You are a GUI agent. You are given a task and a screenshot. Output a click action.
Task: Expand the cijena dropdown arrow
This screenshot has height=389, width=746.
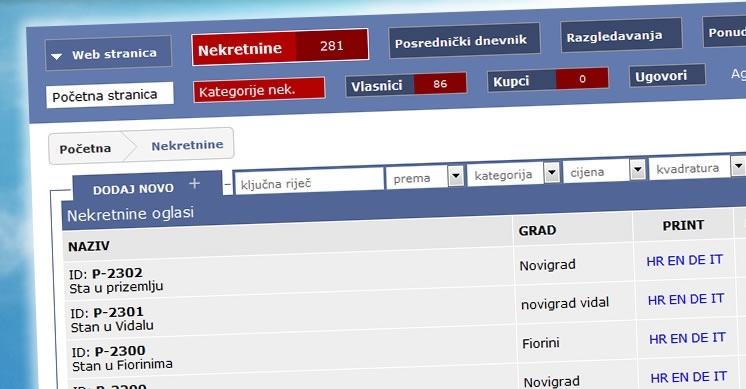coord(638,169)
